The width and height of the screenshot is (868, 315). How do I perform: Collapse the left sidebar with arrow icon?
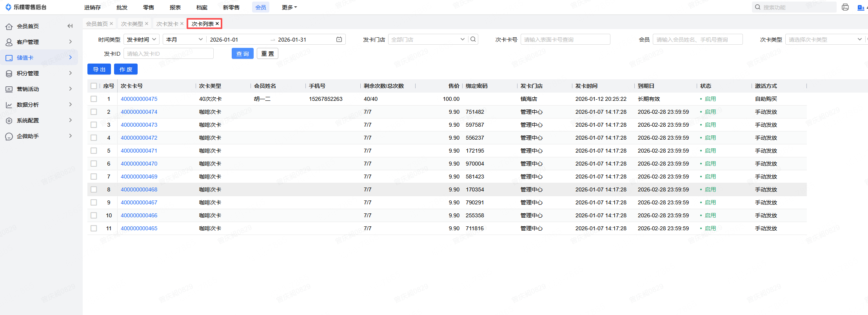pos(70,26)
